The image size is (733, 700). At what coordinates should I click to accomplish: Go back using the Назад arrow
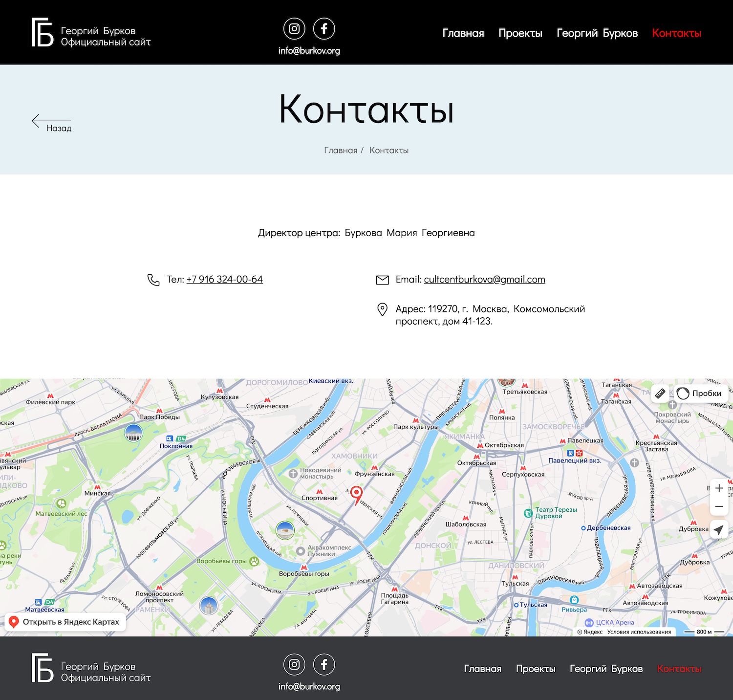(x=52, y=123)
